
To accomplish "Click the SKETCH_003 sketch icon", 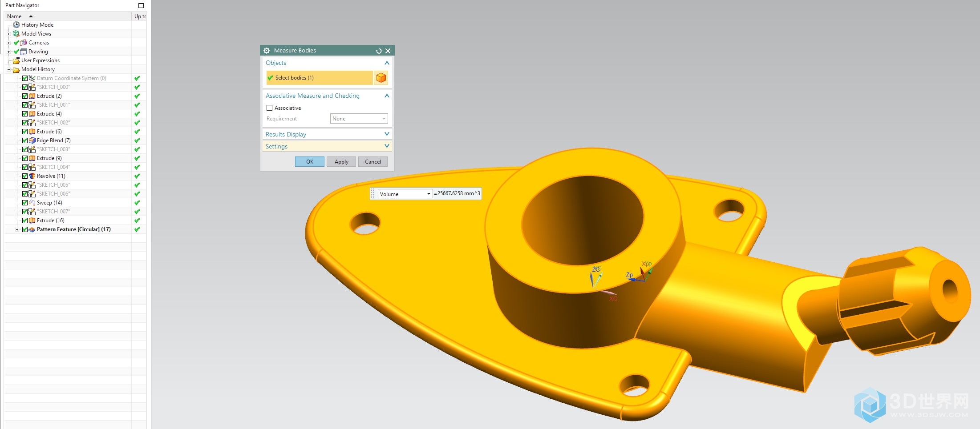I will (32, 149).
